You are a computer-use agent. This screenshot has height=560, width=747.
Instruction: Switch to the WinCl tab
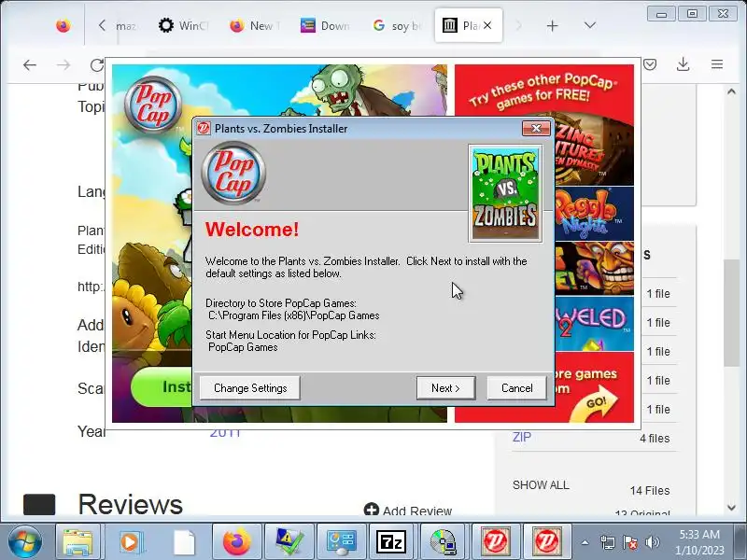(183, 25)
